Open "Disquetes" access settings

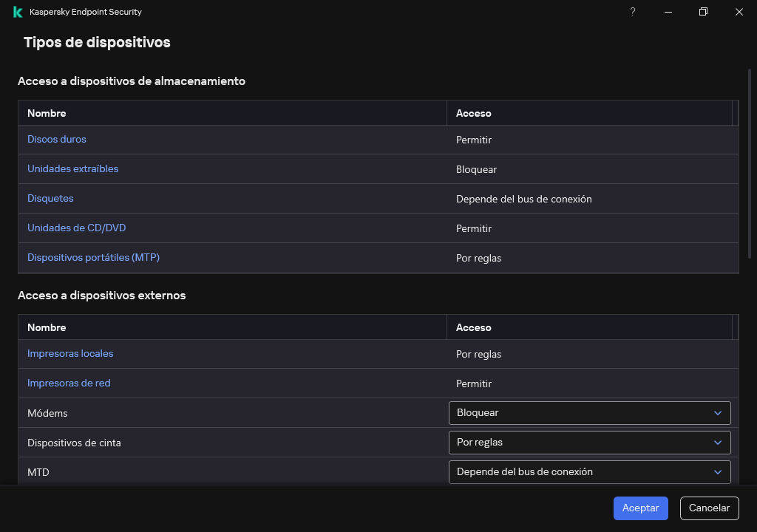50,198
